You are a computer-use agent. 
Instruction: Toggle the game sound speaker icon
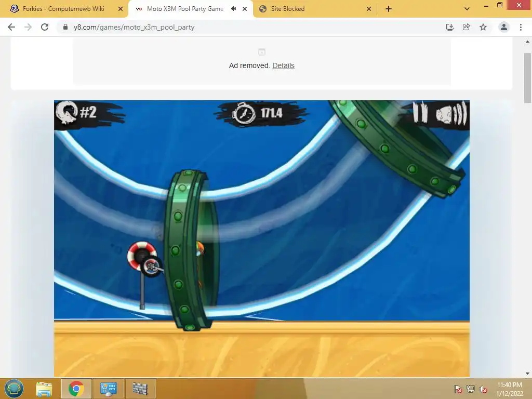451,114
